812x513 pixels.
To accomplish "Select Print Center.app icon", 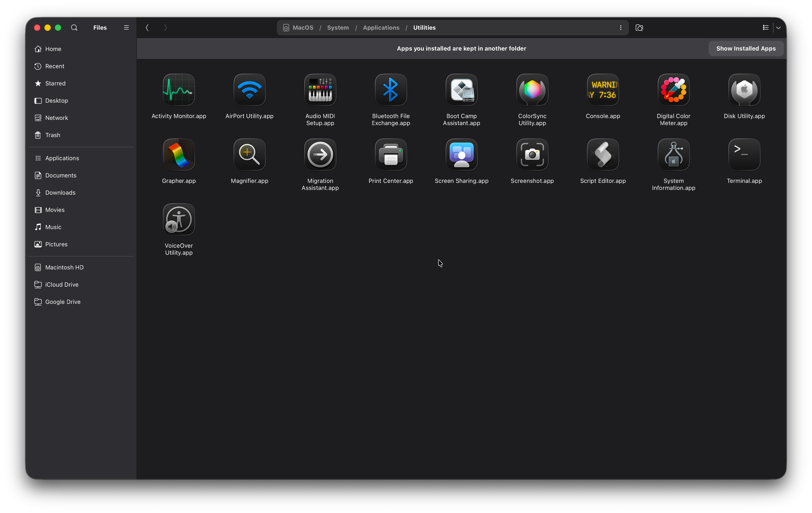I will (391, 155).
